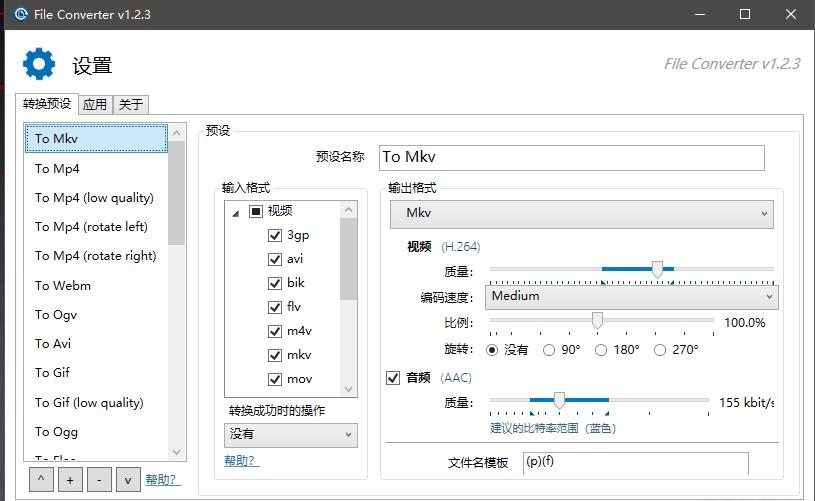Select the To Ogg preset
Image resolution: width=815 pixels, height=501 pixels.
96,431
